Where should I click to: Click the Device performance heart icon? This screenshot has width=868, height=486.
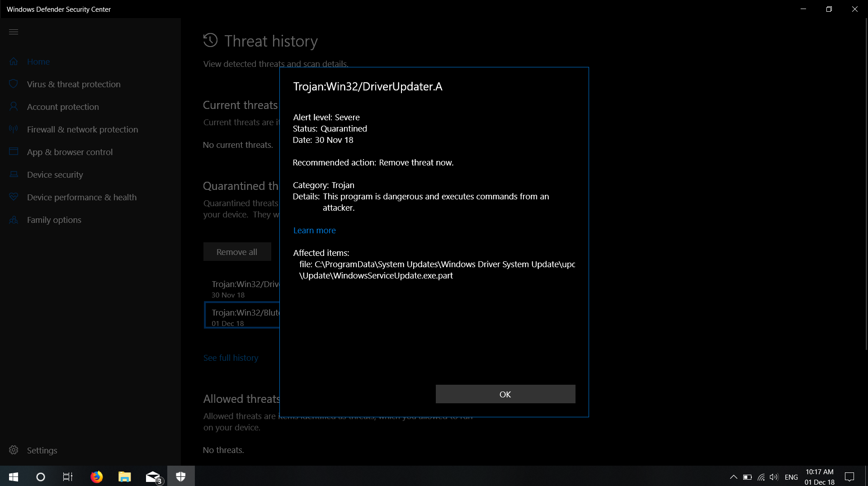point(14,197)
